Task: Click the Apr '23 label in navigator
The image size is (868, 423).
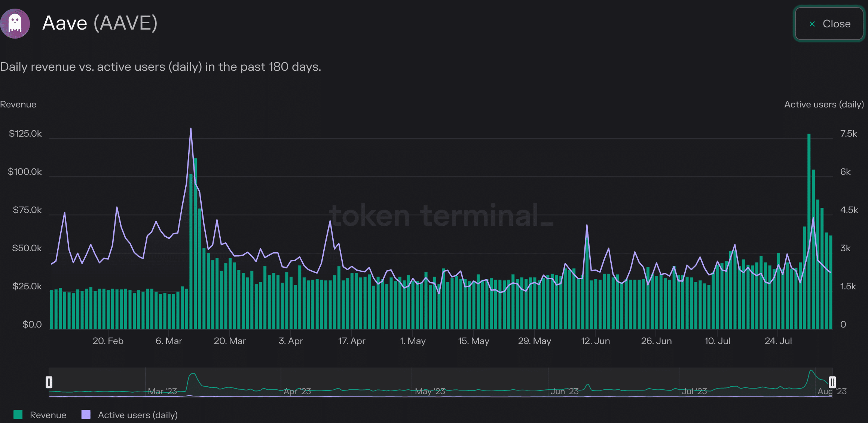Action: [x=297, y=391]
